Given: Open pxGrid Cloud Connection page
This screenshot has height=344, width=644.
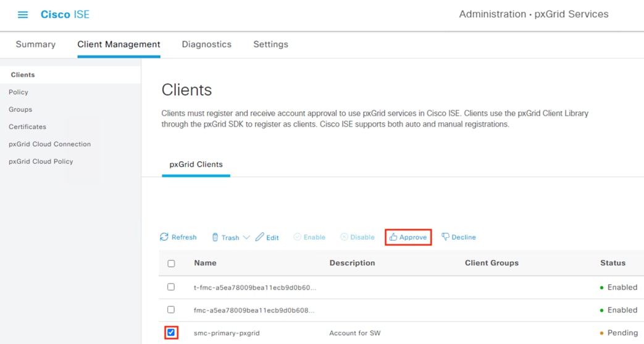Looking at the screenshot, I should pyautogui.click(x=49, y=144).
